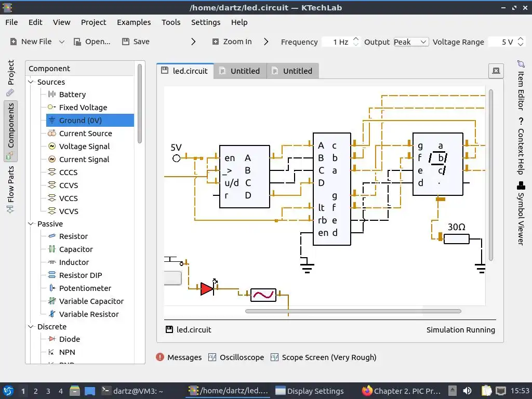Pick the Capacitor component in Passive list
Viewport: 532px width, 399px height.
click(76, 249)
